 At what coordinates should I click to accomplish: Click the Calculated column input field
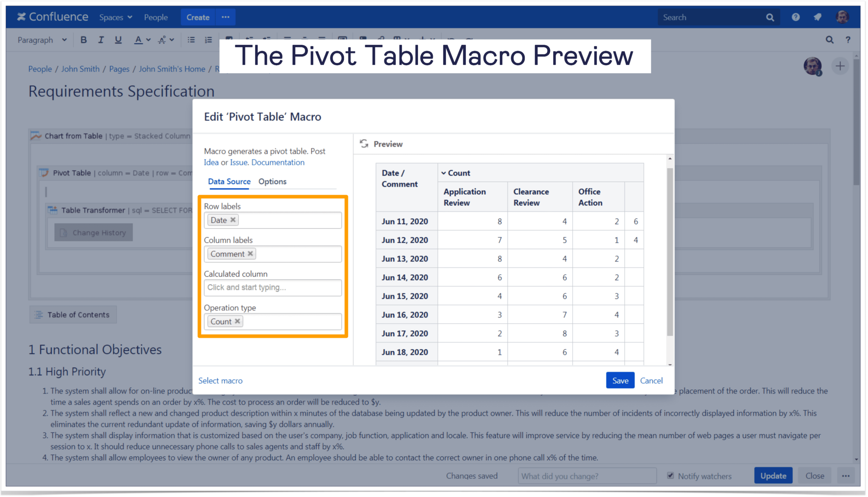(273, 287)
